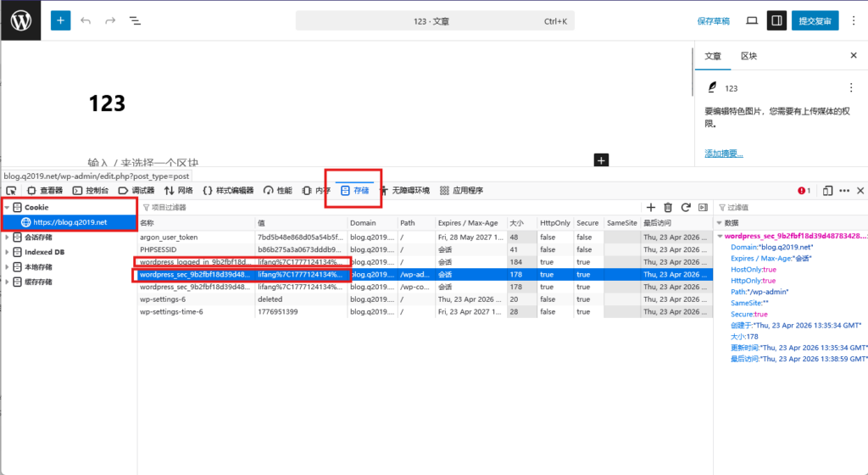Click the undo arrow in editor toolbar
Image resolution: width=868 pixels, height=475 pixels.
[x=86, y=20]
